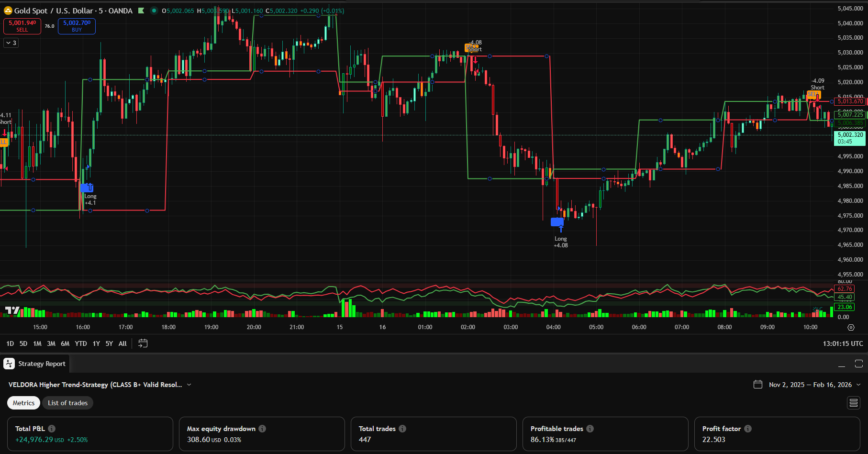Screen dimensions: 868x454
Task: Click the 4,960.000 price scale label
Action: click(x=850, y=260)
